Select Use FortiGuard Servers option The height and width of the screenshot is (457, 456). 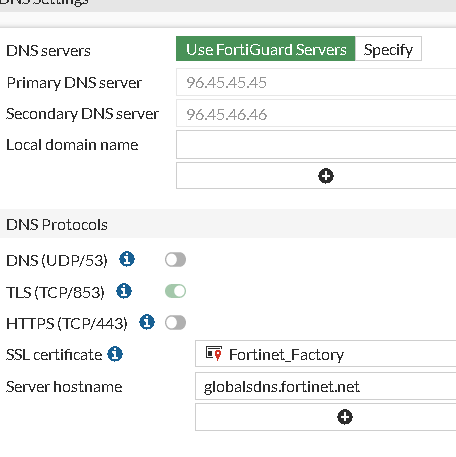coord(266,49)
